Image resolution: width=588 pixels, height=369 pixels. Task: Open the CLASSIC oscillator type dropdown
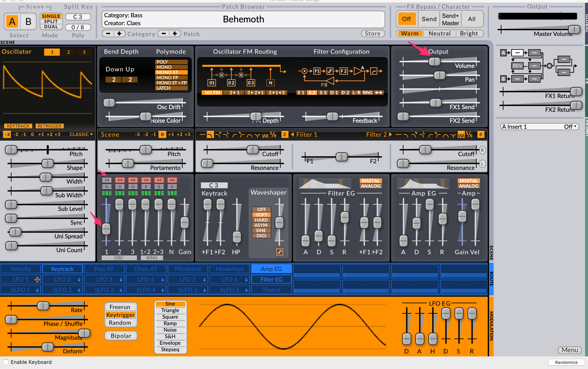pos(81,134)
